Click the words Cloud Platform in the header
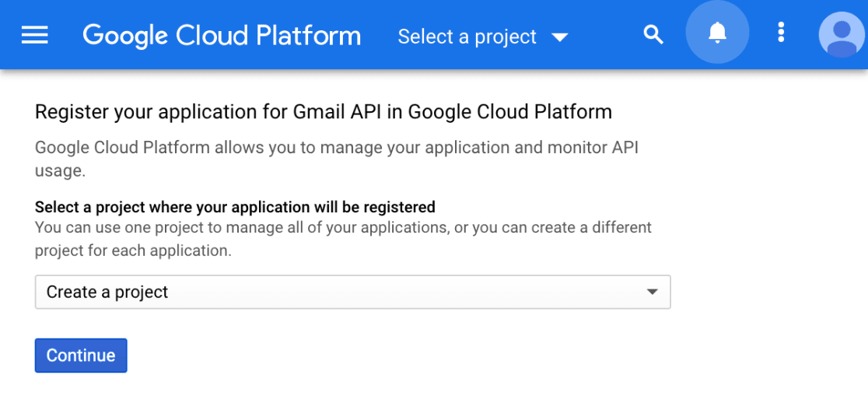Viewport: 868px width, 396px height. [268, 36]
